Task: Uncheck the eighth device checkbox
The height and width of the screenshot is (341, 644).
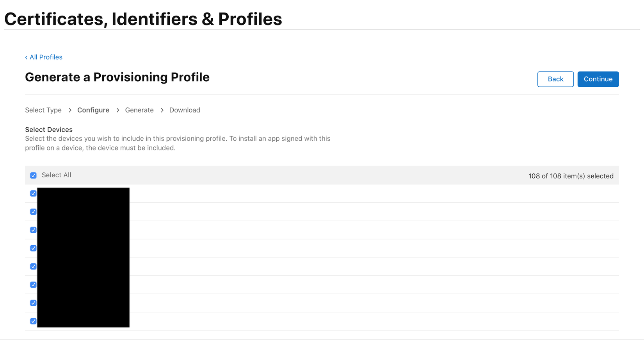Action: point(34,321)
